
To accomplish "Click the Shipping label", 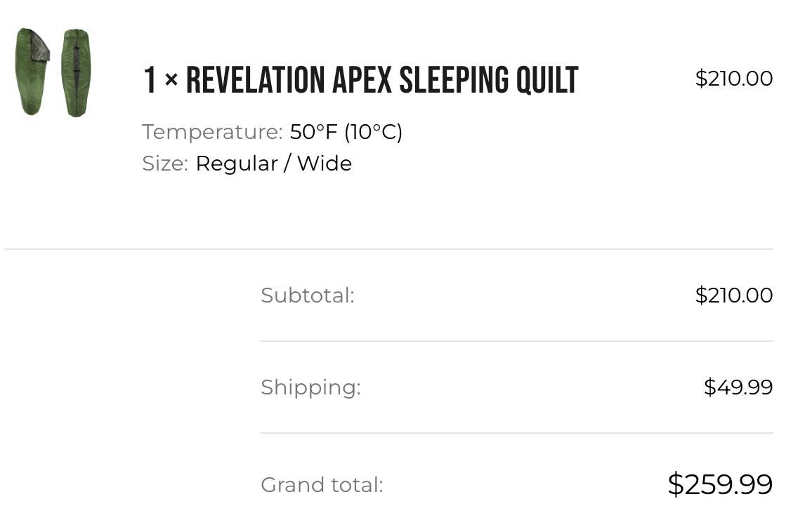I will [x=310, y=387].
